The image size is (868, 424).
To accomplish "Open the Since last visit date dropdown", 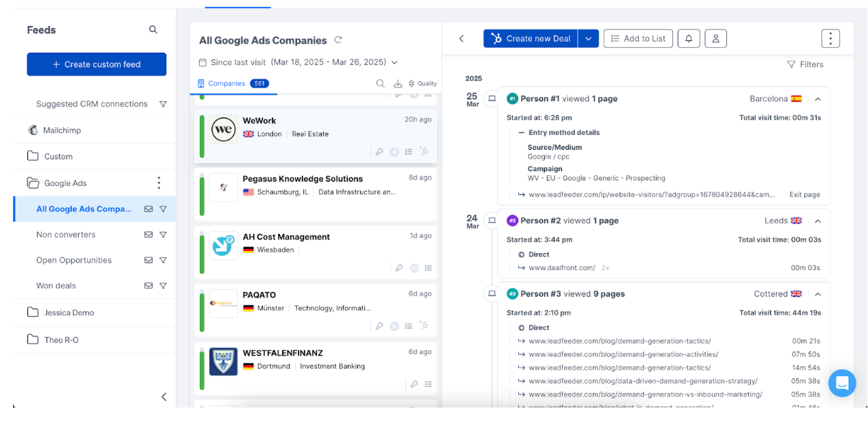I will [x=298, y=62].
